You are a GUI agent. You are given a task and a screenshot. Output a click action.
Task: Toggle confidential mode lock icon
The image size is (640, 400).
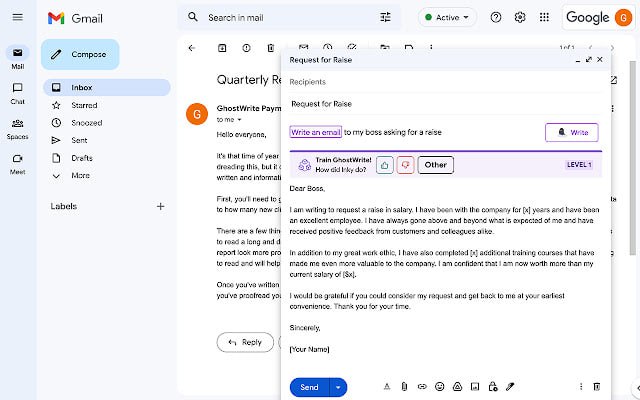(x=492, y=386)
